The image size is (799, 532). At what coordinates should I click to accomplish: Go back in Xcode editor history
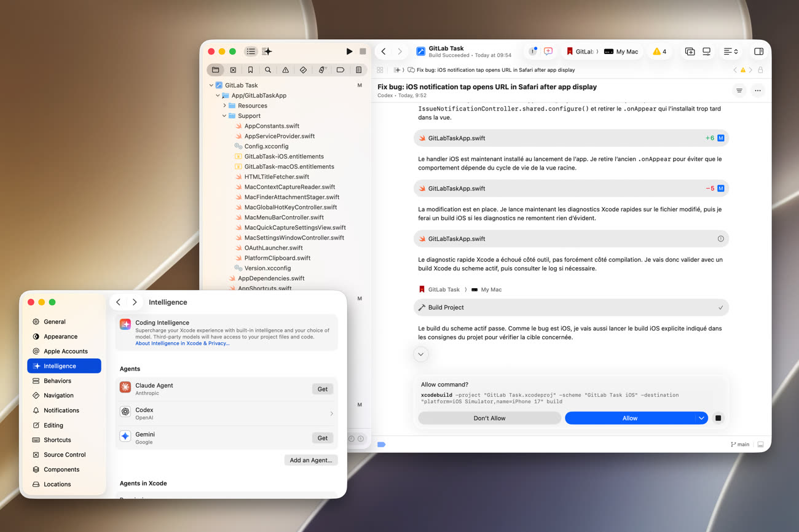(x=384, y=52)
